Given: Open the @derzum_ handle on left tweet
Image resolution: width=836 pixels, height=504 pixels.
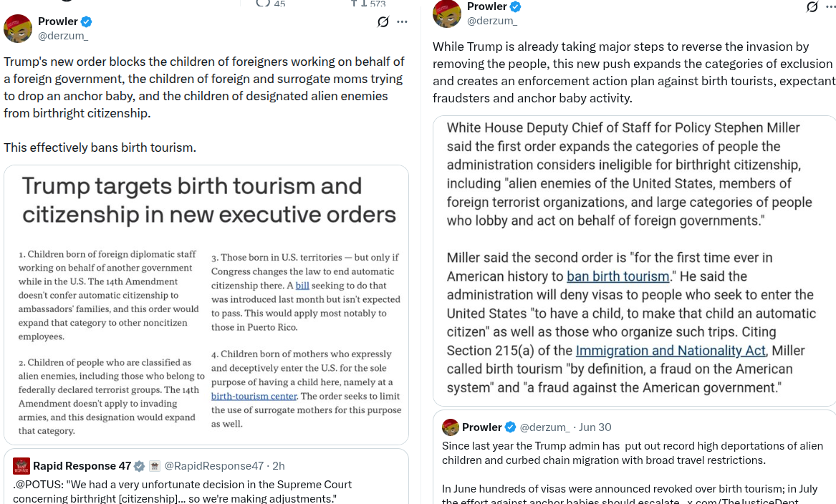Looking at the screenshot, I should pyautogui.click(x=63, y=36).
